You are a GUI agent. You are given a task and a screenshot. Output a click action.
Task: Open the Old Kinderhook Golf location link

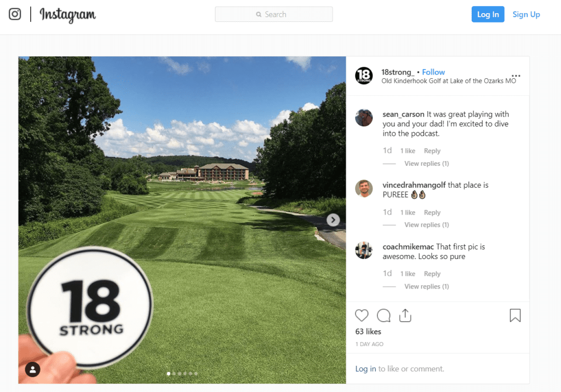point(449,81)
